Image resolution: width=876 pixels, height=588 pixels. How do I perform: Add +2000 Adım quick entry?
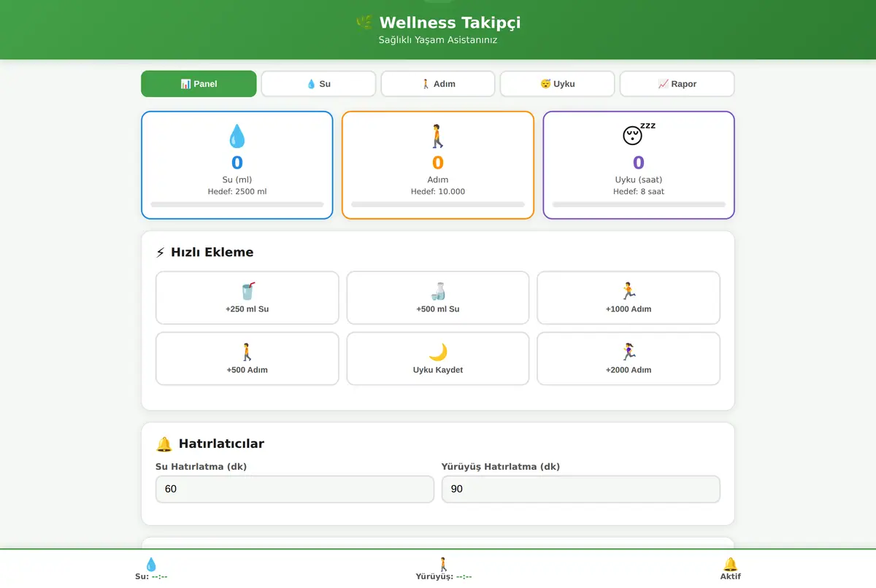pos(629,359)
